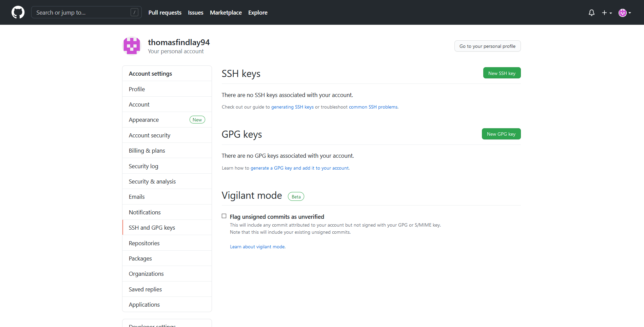Select Applications in settings sidebar
The width and height of the screenshot is (644, 327).
(167, 305)
